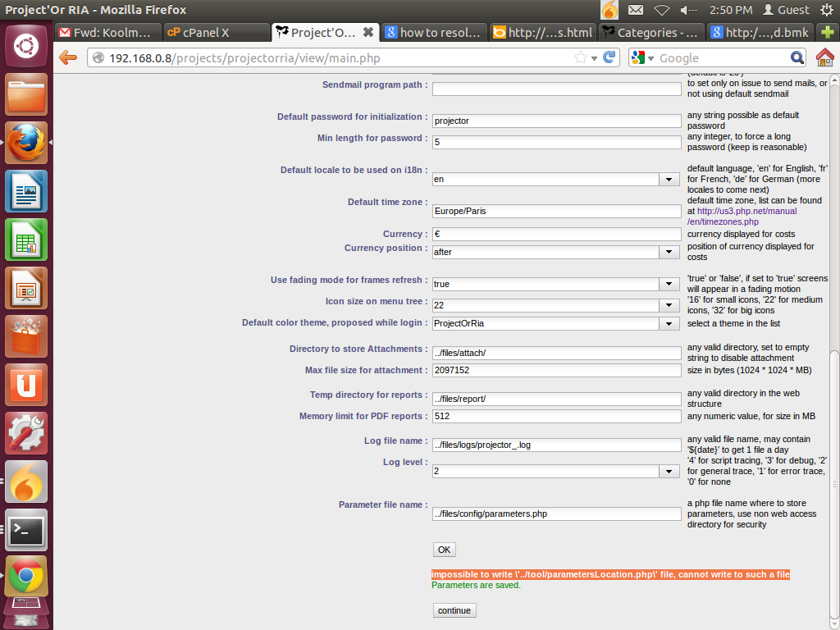Open LibreOffice Calc from the launcher
The width and height of the screenshot is (840, 630).
26,240
